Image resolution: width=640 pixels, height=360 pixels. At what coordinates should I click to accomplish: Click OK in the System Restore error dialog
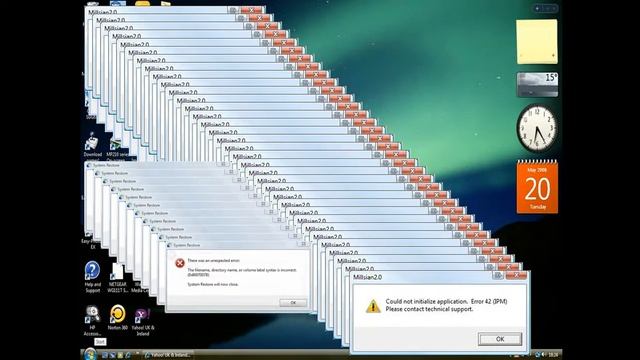(x=293, y=303)
